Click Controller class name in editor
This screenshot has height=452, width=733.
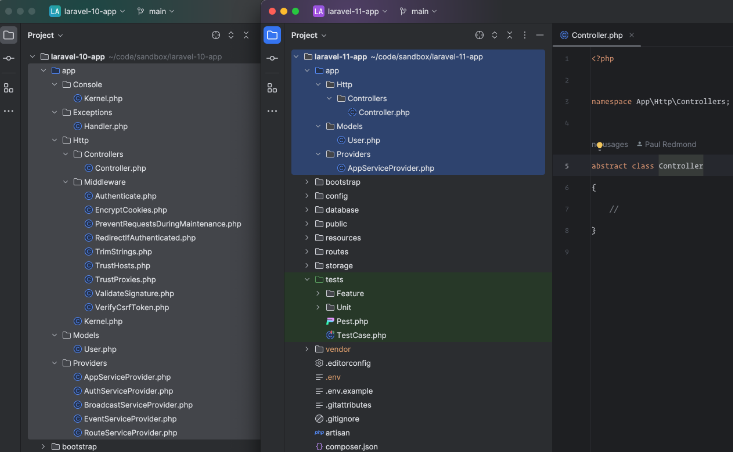point(681,166)
